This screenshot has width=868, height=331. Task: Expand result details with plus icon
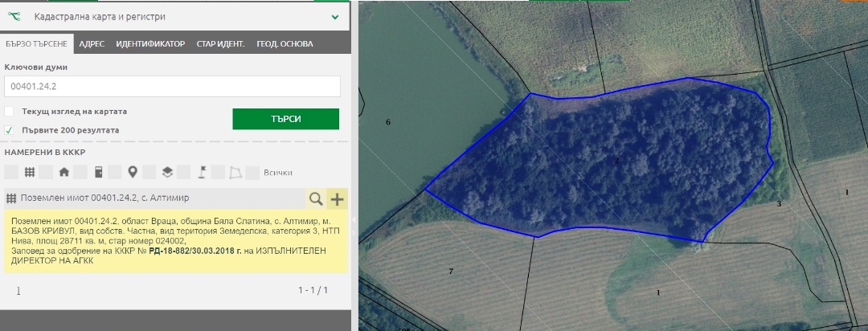(337, 198)
